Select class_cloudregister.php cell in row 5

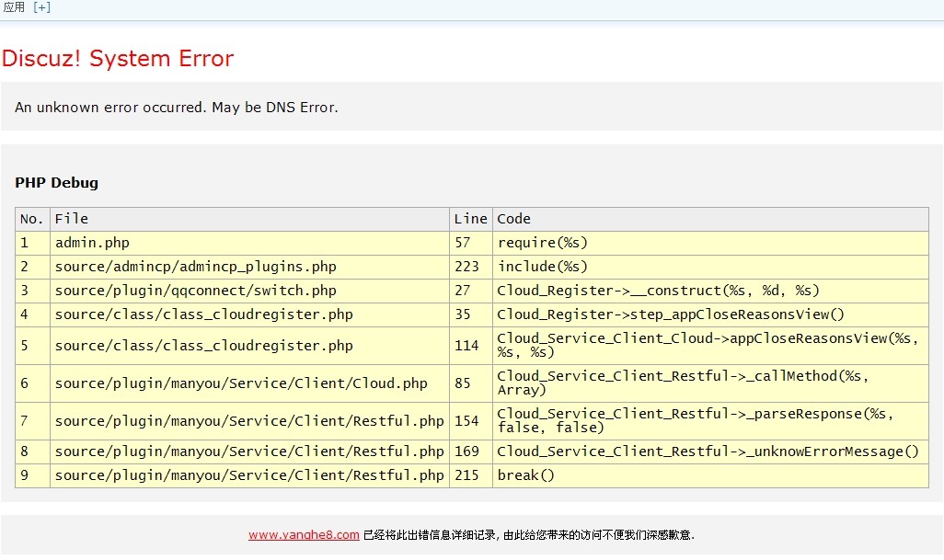click(249, 346)
